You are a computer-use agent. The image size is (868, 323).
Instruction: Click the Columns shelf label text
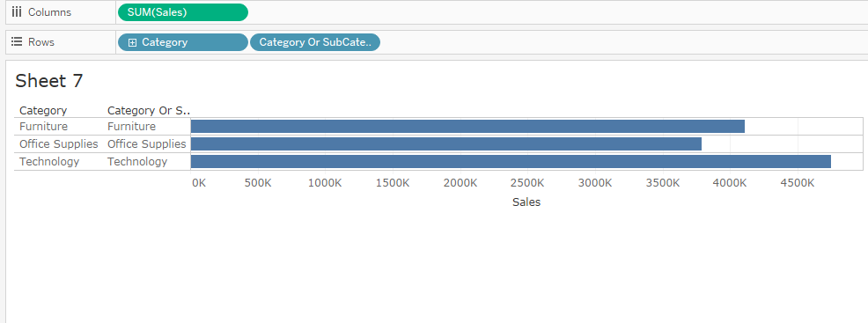click(50, 12)
